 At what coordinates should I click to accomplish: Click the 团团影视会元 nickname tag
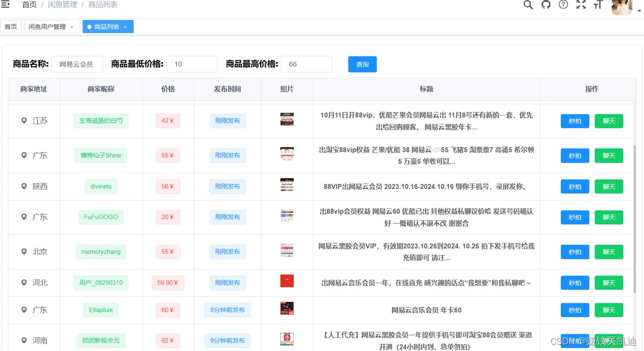[101, 341]
